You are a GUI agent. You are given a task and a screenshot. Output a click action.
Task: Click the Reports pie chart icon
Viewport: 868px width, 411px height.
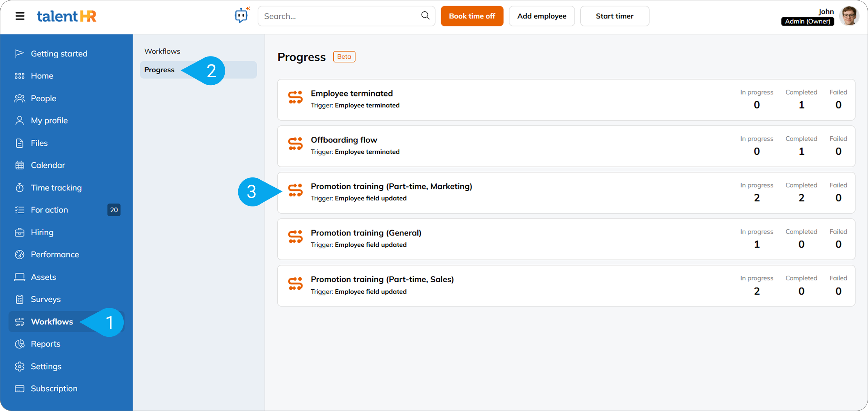coord(19,344)
